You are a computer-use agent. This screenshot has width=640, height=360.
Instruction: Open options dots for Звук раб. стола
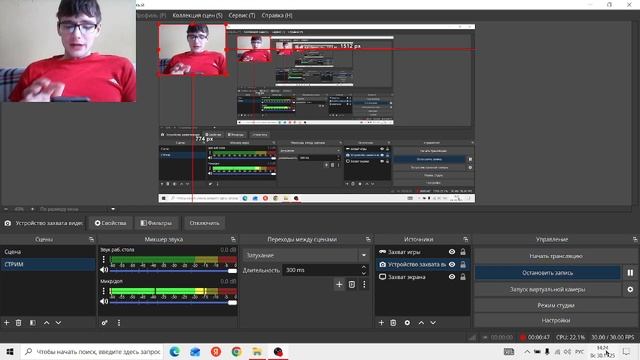(x=104, y=259)
